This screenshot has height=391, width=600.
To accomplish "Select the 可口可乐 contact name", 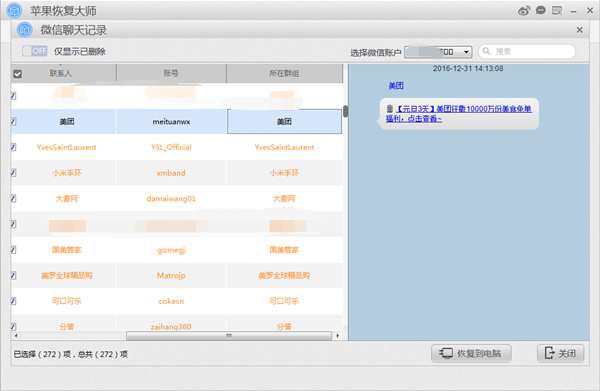I will click(x=67, y=301).
